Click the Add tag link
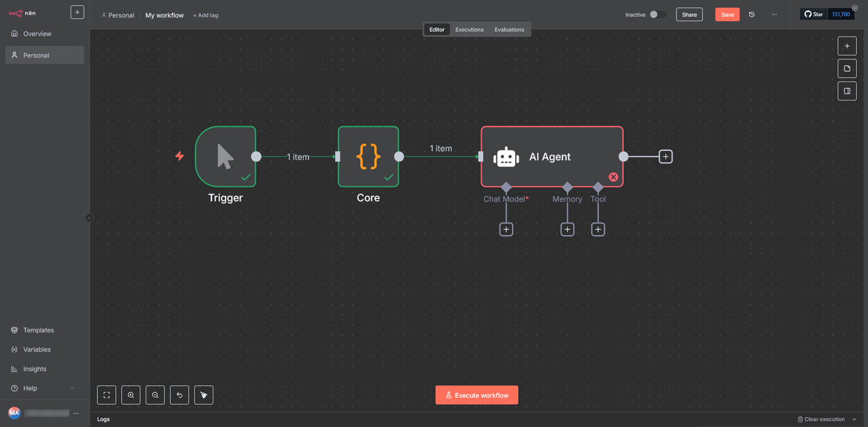Screen dimensions: 868x427 point(205,16)
